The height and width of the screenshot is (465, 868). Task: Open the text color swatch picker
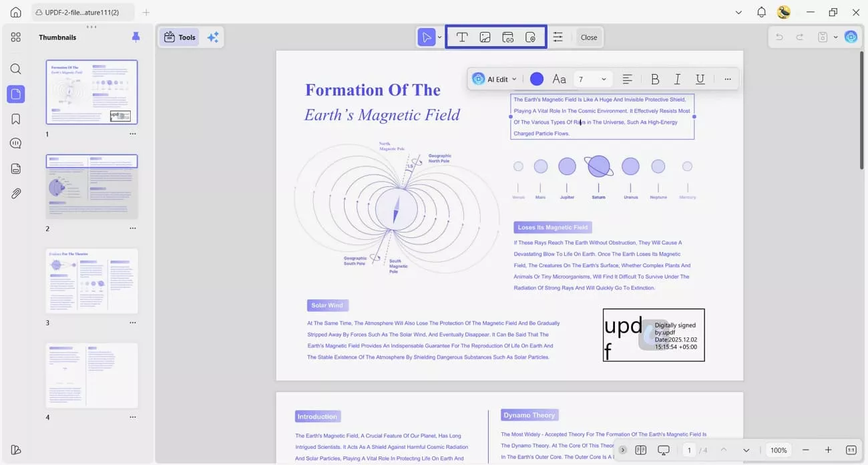click(x=536, y=79)
